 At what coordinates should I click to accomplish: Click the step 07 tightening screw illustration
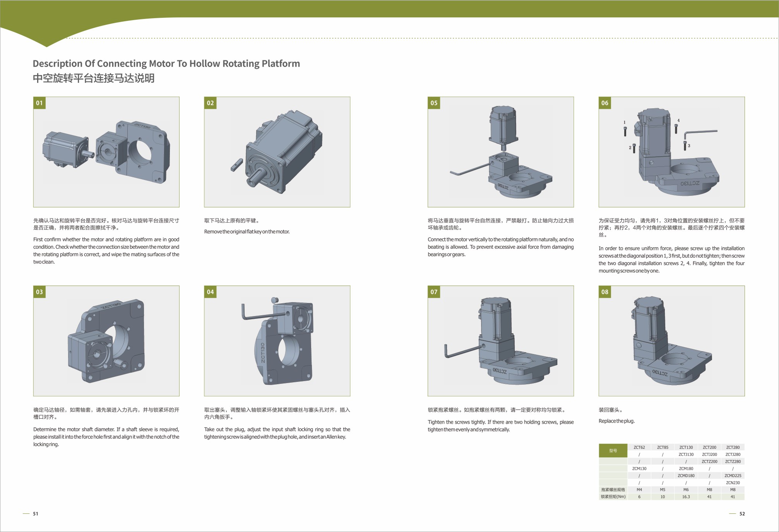point(501,341)
